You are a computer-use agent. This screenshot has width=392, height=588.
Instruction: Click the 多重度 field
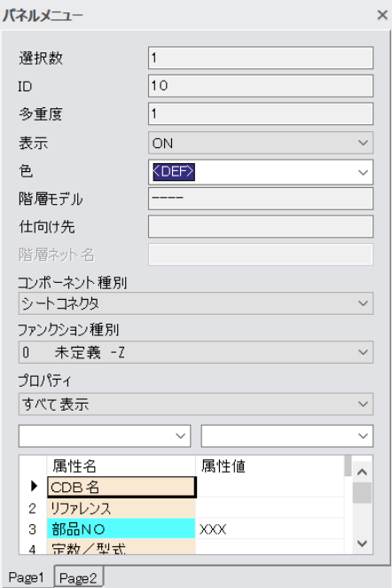261,114
